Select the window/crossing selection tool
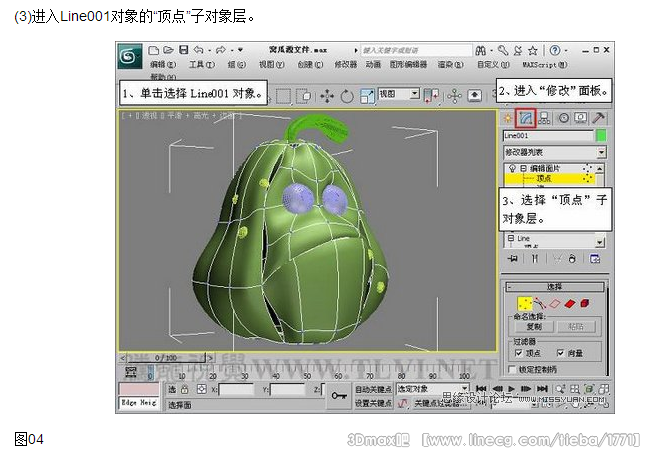The image size is (669, 457). [x=304, y=96]
